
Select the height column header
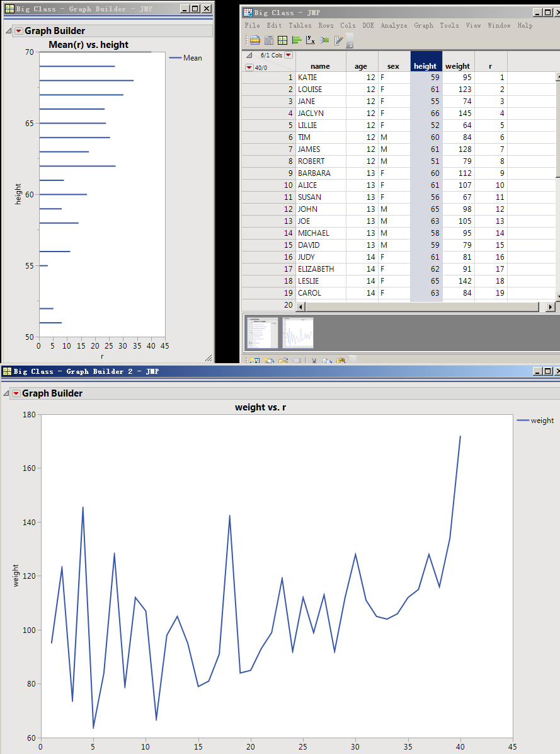pyautogui.click(x=425, y=66)
